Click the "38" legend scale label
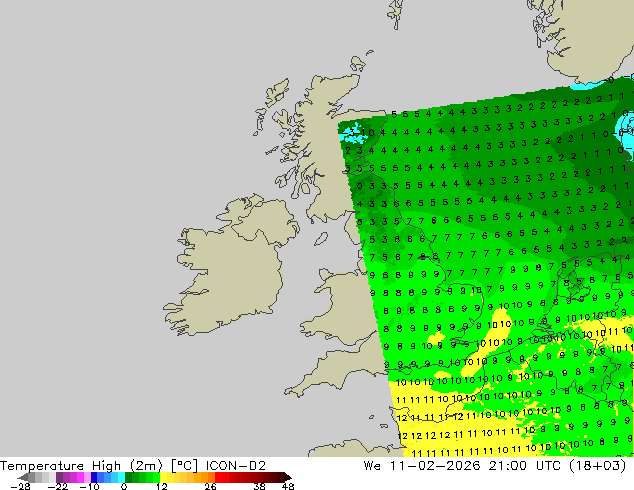Image resolution: width=634 pixels, height=490 pixels. pos(259,486)
